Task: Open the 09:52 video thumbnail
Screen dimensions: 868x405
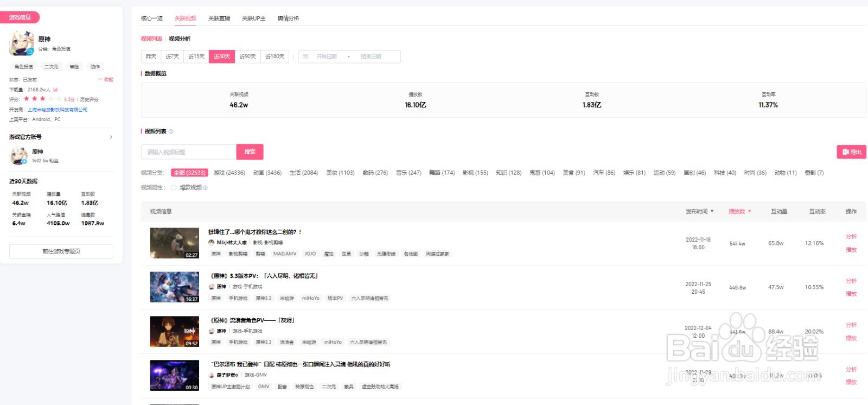Action: click(x=175, y=332)
